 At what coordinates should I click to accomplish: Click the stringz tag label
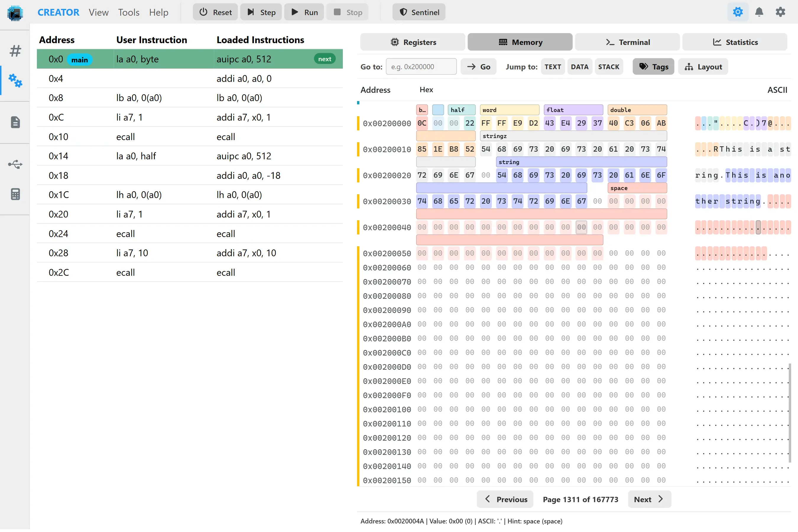coord(573,136)
